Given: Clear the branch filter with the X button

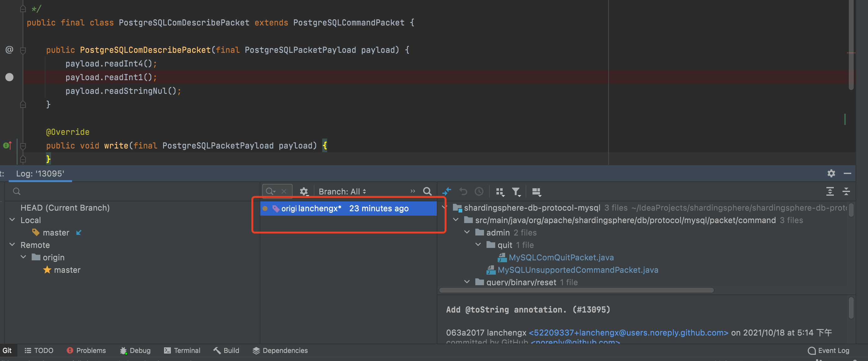Looking at the screenshot, I should click(x=284, y=191).
